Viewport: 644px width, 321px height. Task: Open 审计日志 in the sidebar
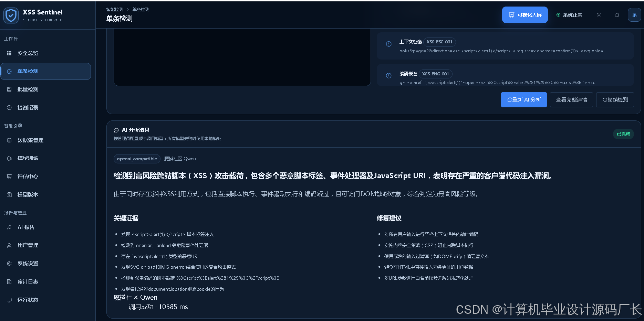[46, 282]
